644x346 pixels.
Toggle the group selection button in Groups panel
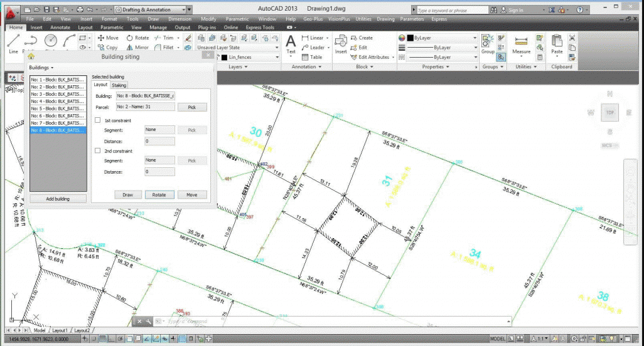click(x=501, y=58)
